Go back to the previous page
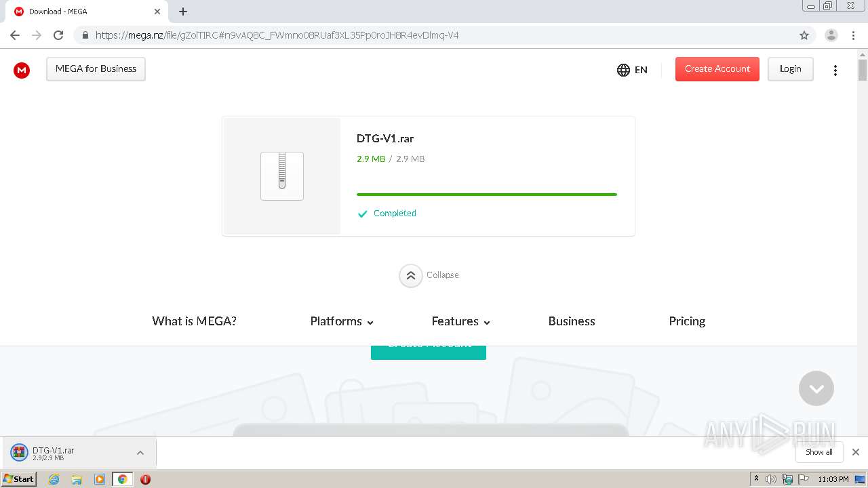The image size is (868, 488). pyautogui.click(x=15, y=35)
